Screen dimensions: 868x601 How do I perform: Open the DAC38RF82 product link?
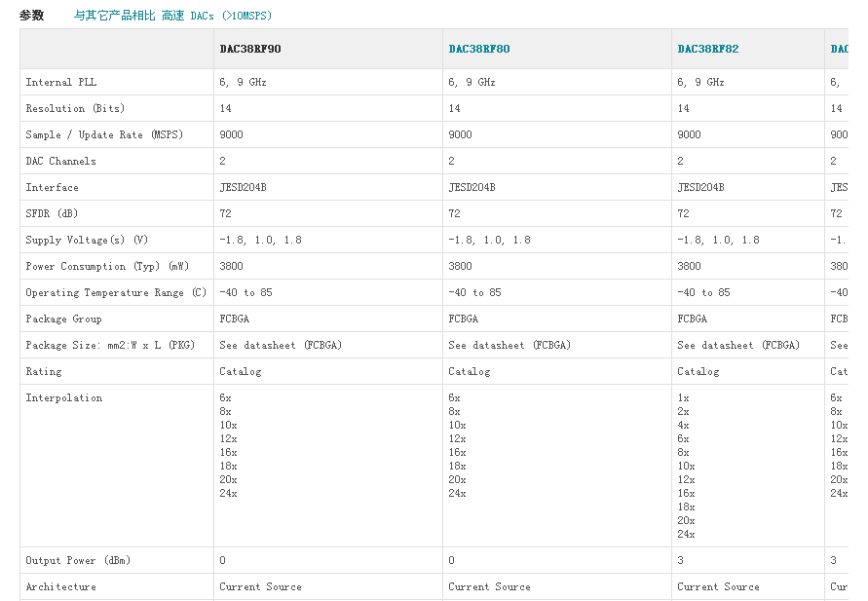coord(707,49)
